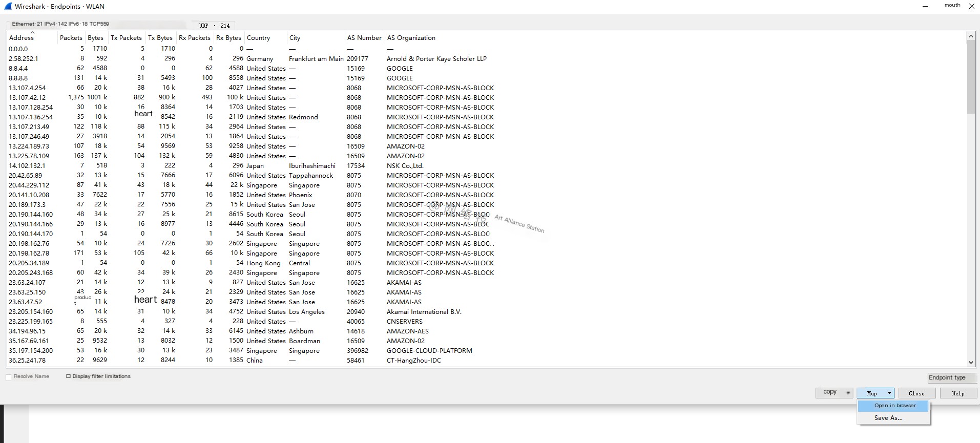Click the NSK Co.,Ltd. organization cell

(405, 165)
